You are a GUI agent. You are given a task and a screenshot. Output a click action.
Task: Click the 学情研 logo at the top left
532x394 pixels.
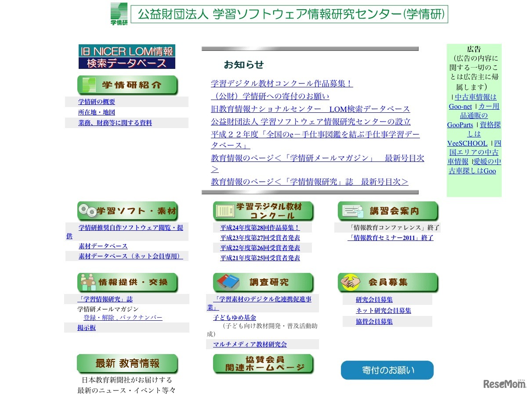click(x=119, y=14)
